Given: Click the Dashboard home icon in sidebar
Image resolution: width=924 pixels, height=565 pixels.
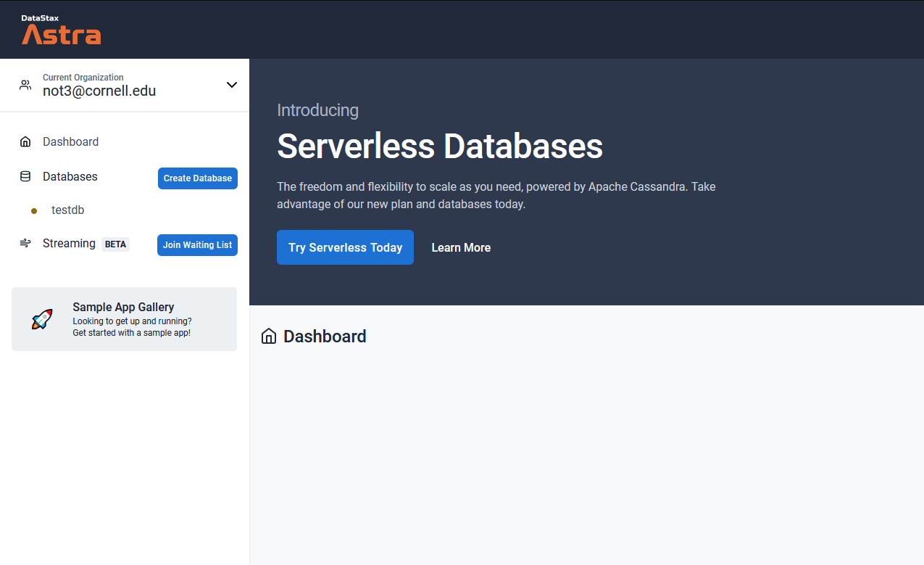Looking at the screenshot, I should tap(25, 141).
